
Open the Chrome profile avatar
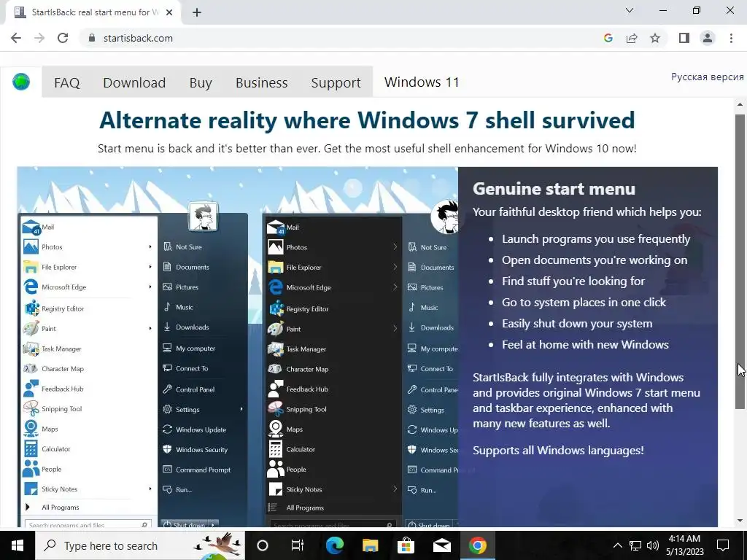[708, 38]
